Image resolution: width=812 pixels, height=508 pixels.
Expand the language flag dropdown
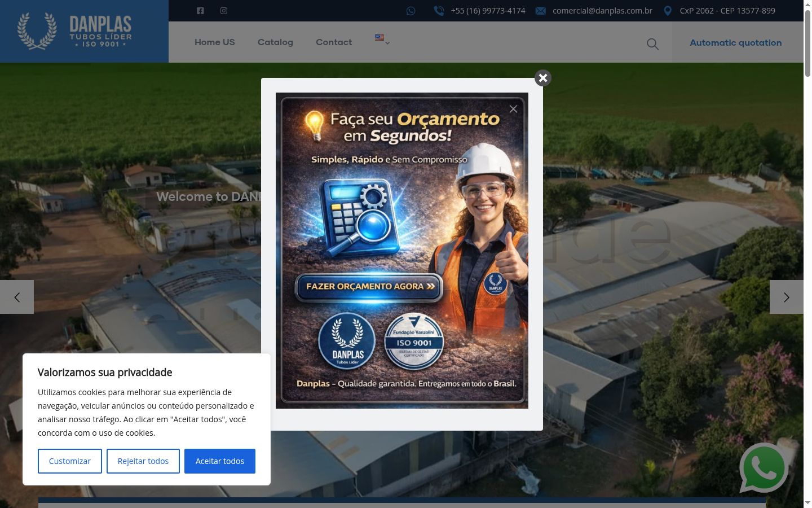pyautogui.click(x=382, y=39)
